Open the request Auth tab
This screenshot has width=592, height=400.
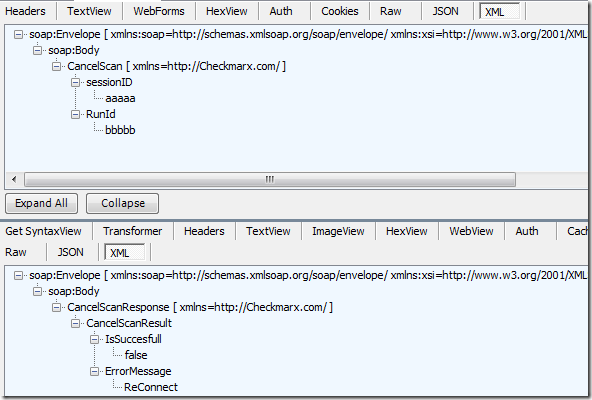coord(281,11)
